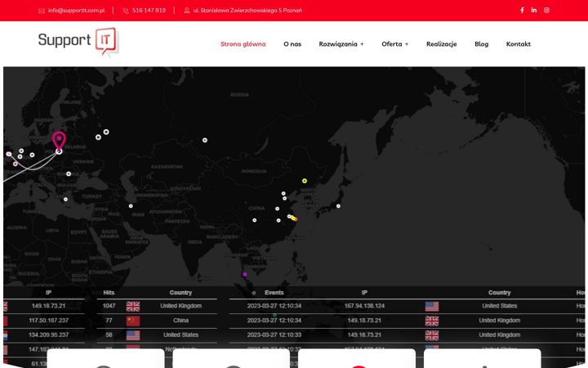Click China flag in the 77 hits row
The height and width of the screenshot is (368, 588).
point(133,321)
